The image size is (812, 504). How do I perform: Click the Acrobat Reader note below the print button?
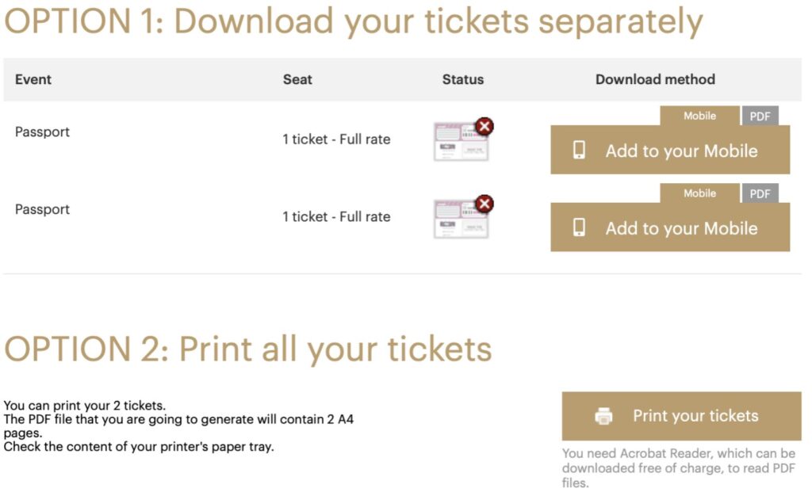(x=678, y=468)
